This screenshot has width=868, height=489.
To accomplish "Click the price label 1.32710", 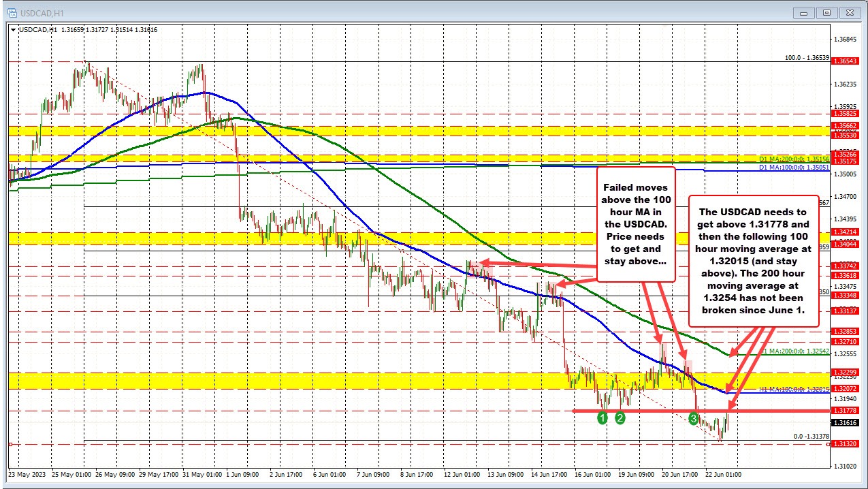I will (x=843, y=341).
